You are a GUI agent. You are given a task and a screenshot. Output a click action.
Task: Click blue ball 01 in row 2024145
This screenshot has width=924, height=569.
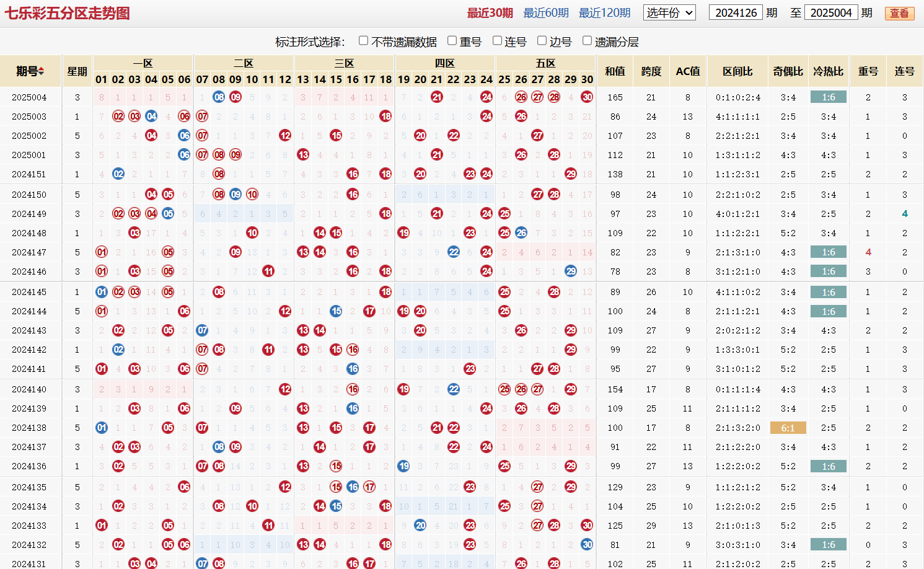(x=102, y=291)
